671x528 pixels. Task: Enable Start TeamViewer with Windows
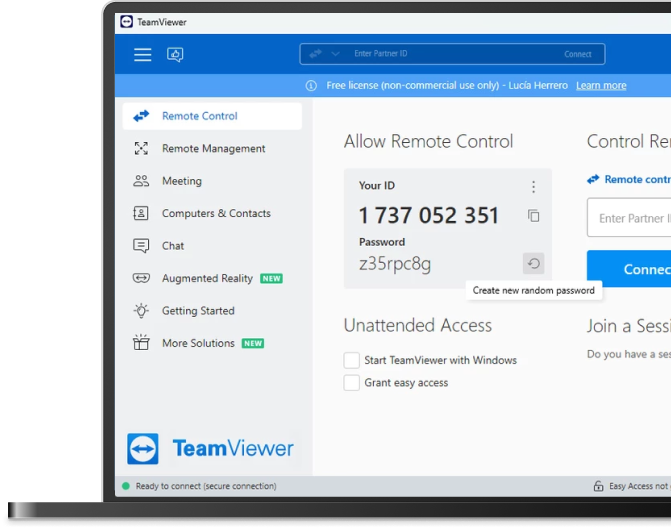tap(351, 360)
